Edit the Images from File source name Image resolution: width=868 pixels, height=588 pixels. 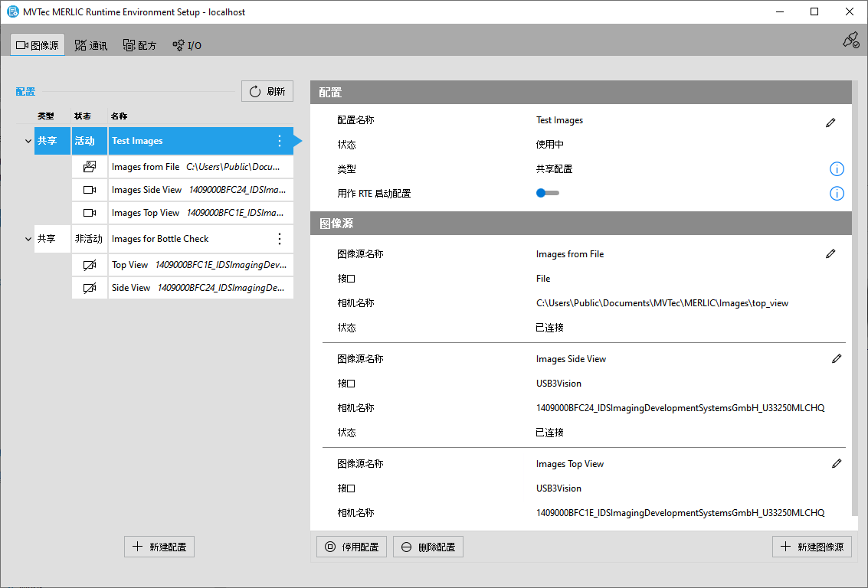(830, 254)
